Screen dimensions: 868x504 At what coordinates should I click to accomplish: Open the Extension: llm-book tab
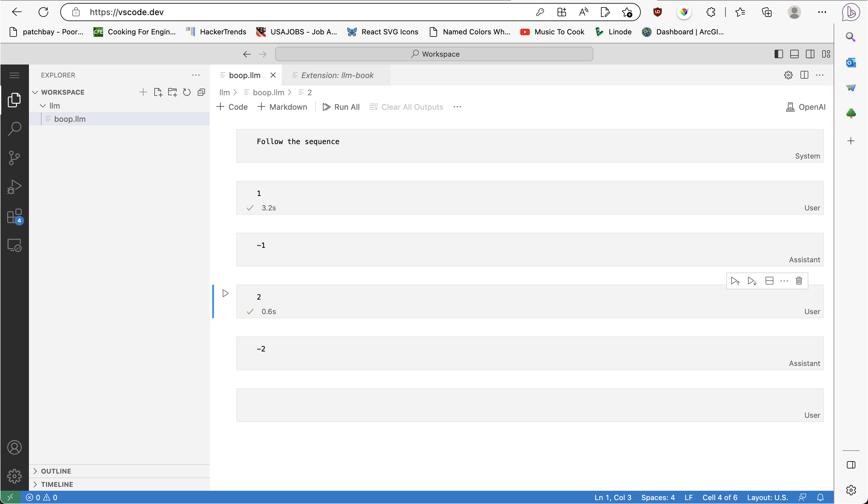337,75
